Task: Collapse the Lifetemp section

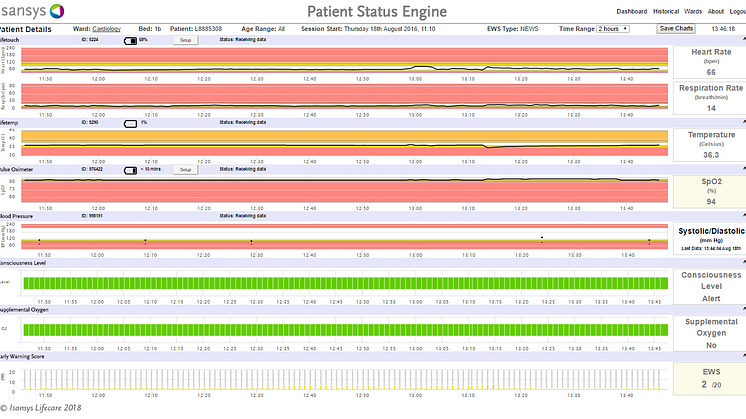Action: tap(744, 123)
